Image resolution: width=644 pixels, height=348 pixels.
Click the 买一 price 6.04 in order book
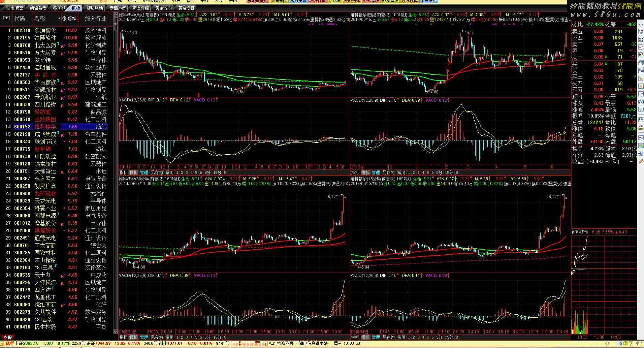pos(599,64)
